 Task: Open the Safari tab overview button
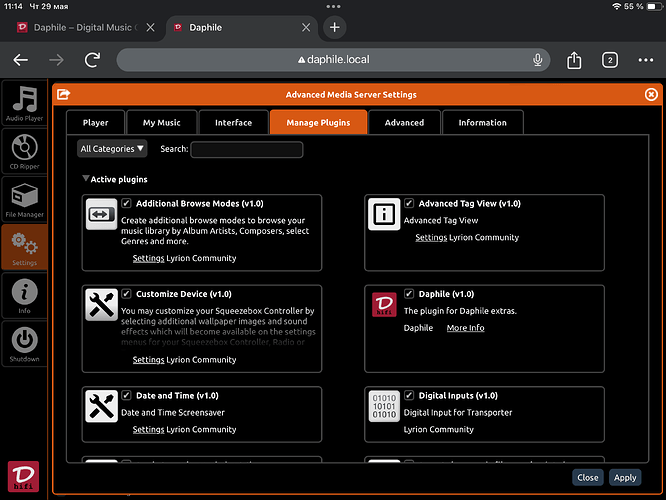(609, 60)
